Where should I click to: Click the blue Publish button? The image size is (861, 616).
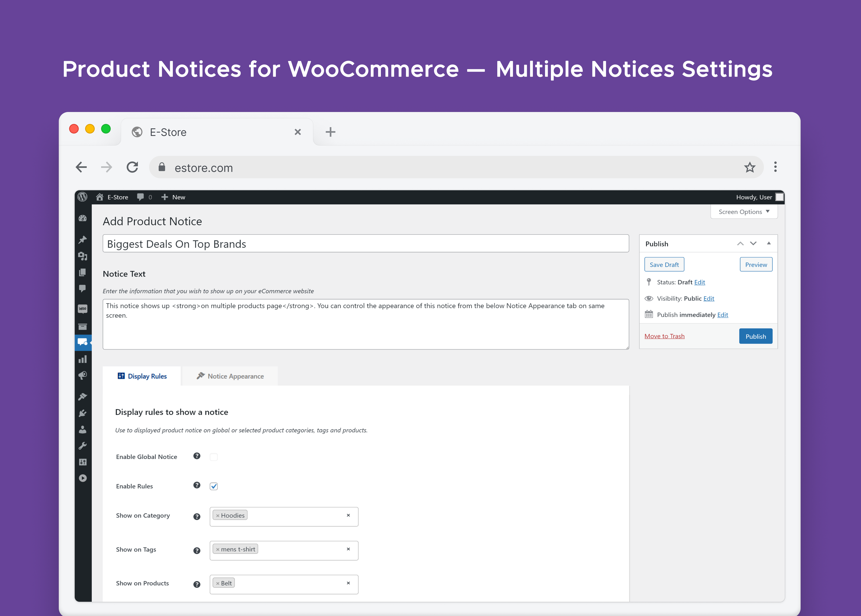756,336
